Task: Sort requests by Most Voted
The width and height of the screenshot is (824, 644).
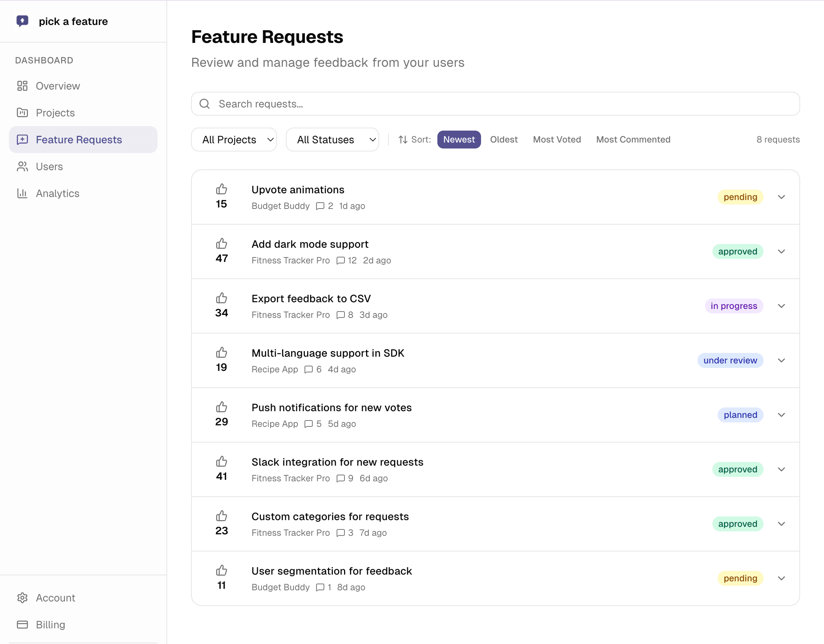Action: pos(557,140)
